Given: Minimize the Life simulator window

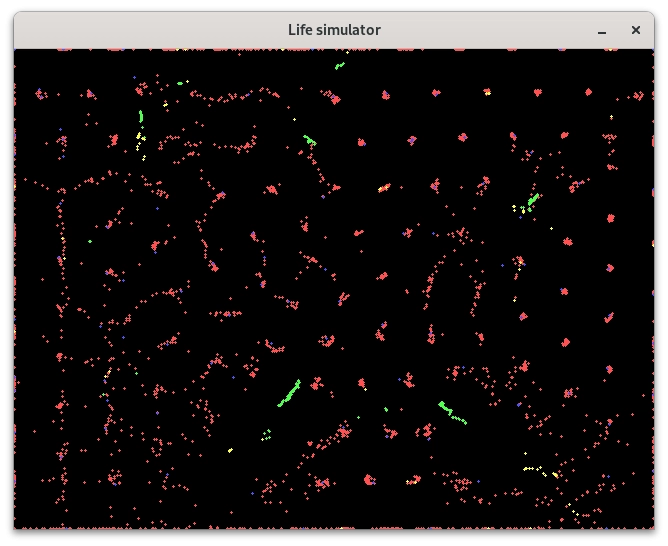Looking at the screenshot, I should tap(602, 30).
